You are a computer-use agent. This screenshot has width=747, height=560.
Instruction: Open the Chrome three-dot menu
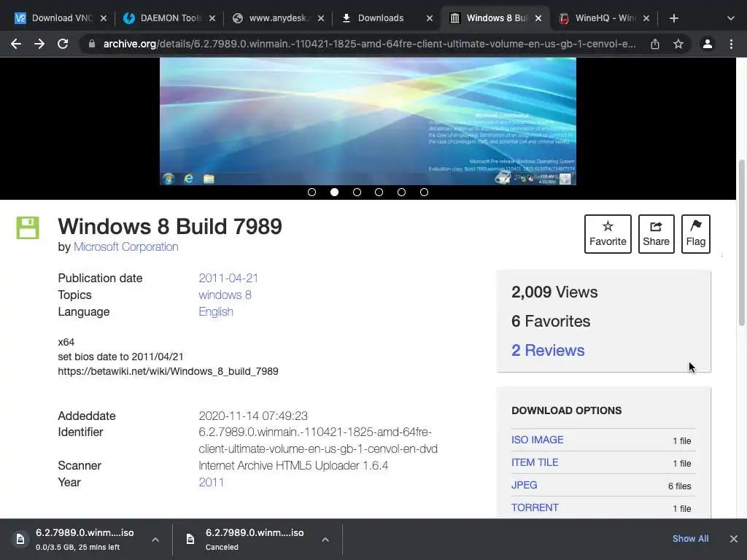click(731, 44)
